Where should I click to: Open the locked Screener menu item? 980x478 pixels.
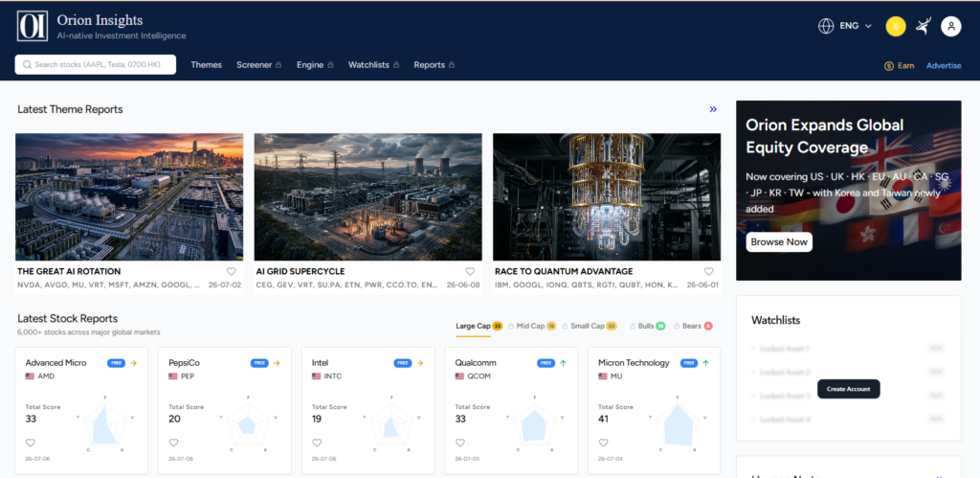tap(258, 65)
